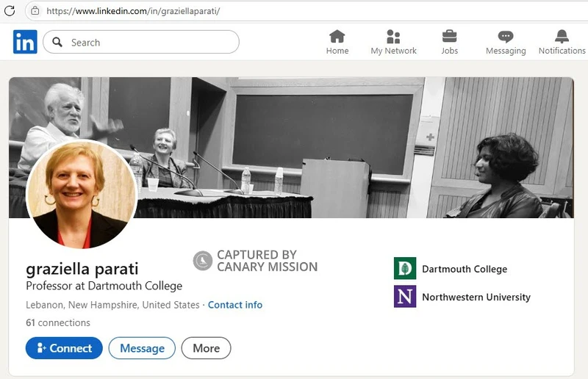Click 'Professor at Dartmouth College' headline

tap(104, 286)
